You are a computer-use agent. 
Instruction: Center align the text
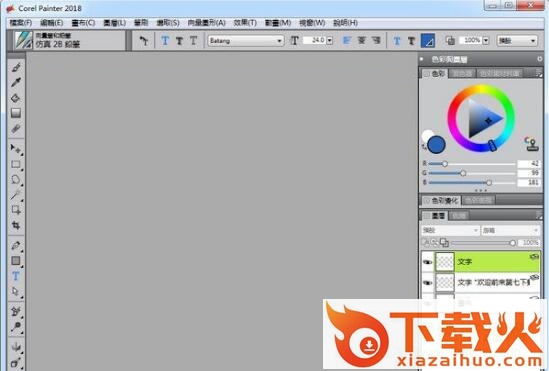361,41
